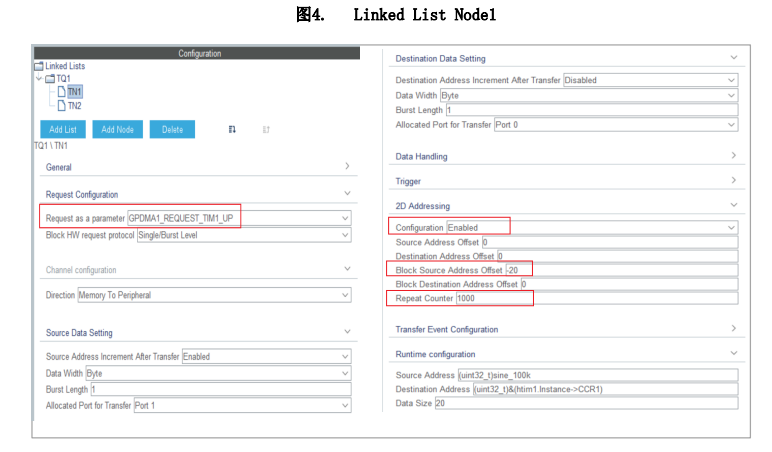Select the TN2 node in tree

coord(74,106)
